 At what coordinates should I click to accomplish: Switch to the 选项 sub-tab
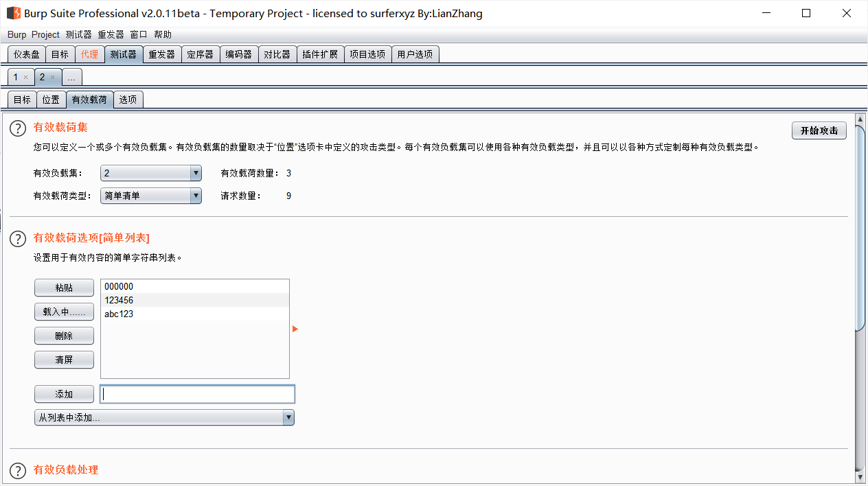pyautogui.click(x=128, y=100)
